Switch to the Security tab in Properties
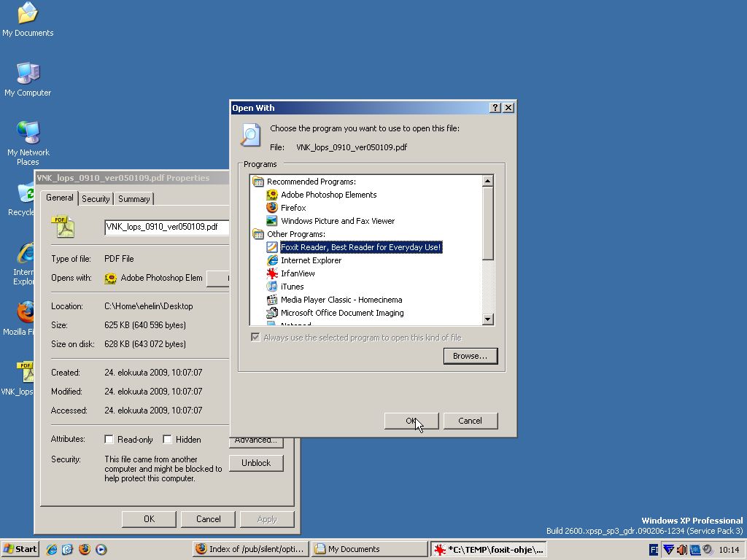747x560 pixels. pos(96,198)
